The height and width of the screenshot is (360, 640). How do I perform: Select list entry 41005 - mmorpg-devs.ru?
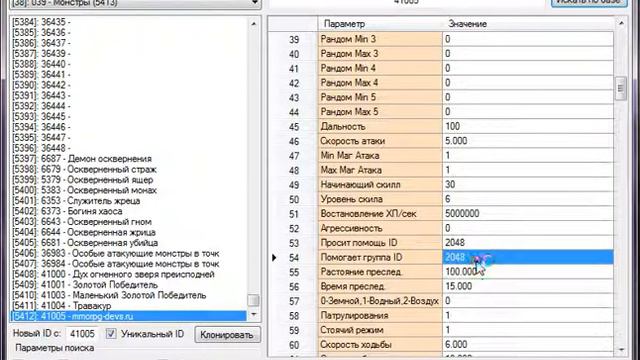pyautogui.click(x=128, y=316)
